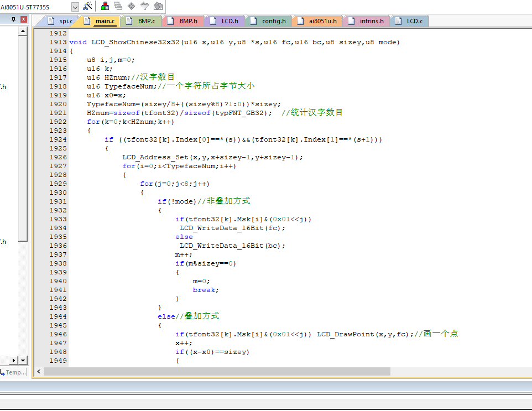Screen dimensions: 532x411
Task: Click the 'm++;' statement
Action: 184,254
